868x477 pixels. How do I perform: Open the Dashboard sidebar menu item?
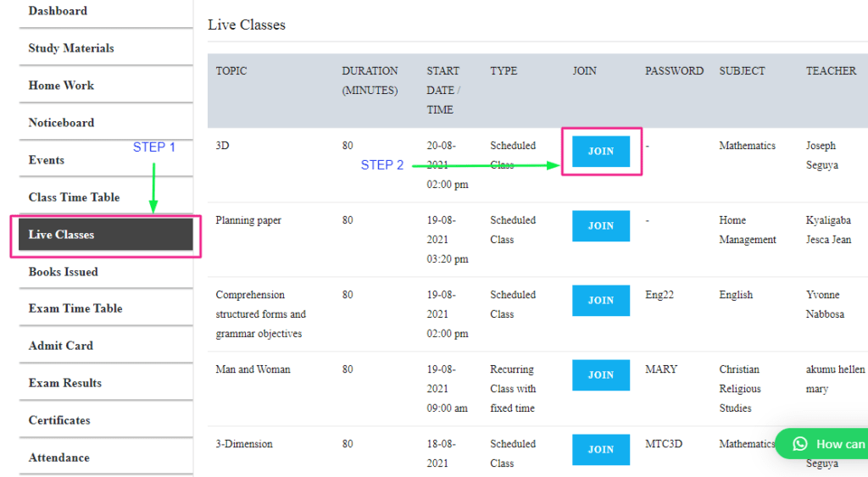tap(58, 11)
